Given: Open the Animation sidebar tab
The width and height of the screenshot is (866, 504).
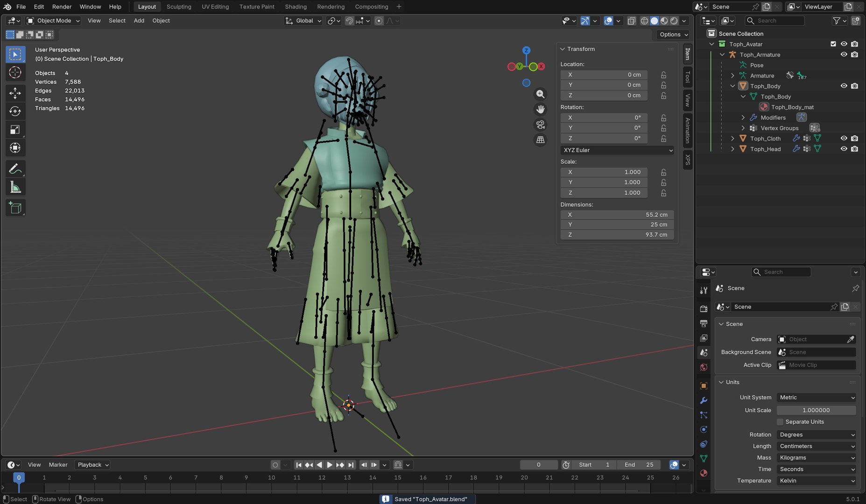Looking at the screenshot, I should tap(688, 130).
